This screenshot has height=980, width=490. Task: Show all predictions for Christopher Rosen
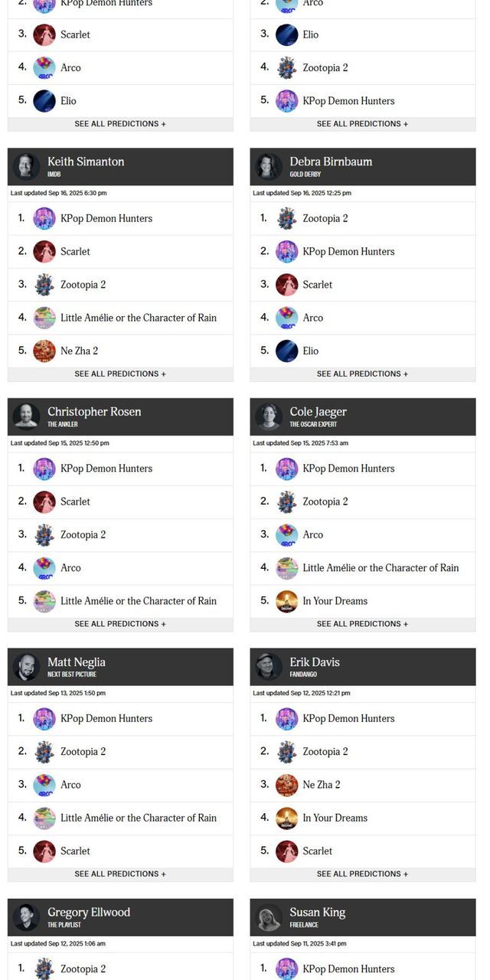[120, 624]
